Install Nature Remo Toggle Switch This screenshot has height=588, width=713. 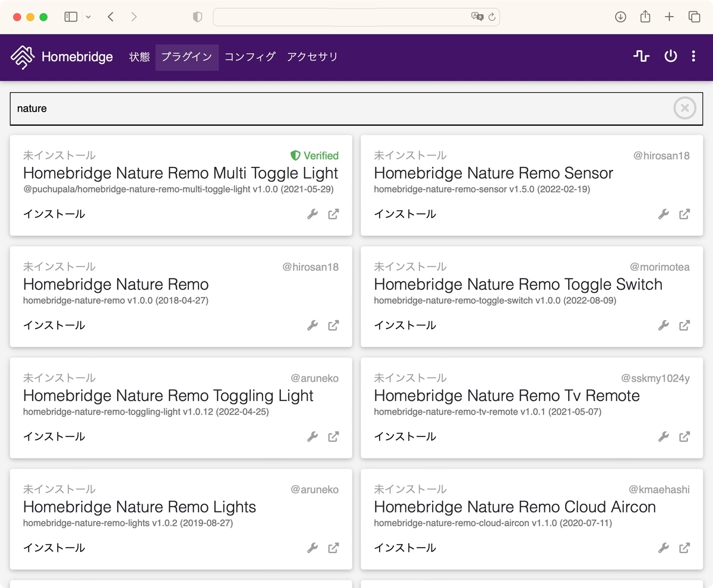(405, 325)
